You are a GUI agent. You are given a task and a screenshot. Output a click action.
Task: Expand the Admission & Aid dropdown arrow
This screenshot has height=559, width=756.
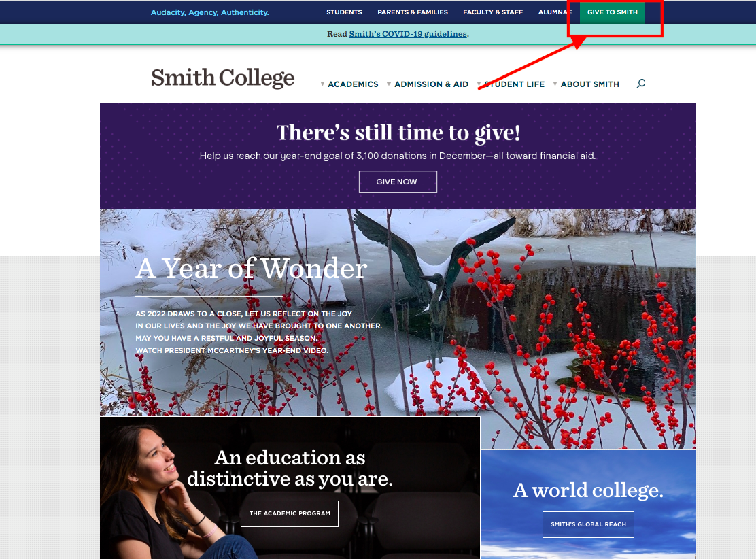[389, 84]
